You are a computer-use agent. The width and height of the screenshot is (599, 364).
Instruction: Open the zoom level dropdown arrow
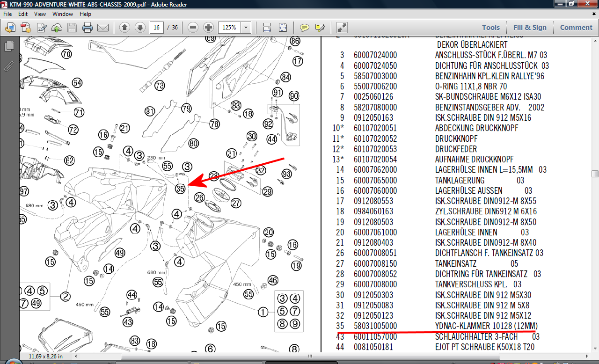pyautogui.click(x=246, y=27)
